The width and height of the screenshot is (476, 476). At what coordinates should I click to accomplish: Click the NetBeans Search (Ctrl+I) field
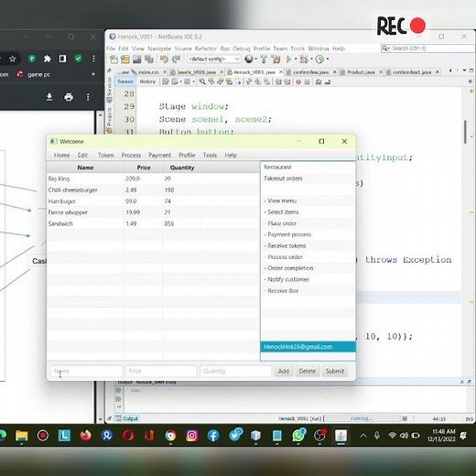tap(428, 49)
